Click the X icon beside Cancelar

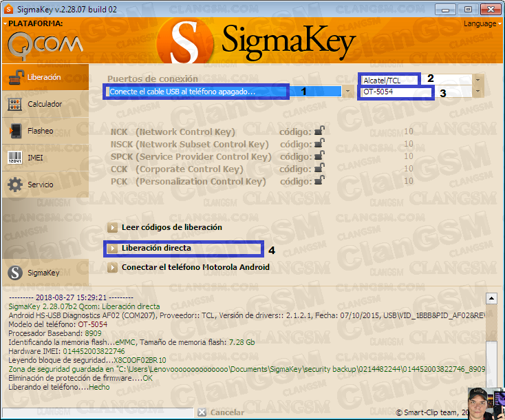pos(202,412)
